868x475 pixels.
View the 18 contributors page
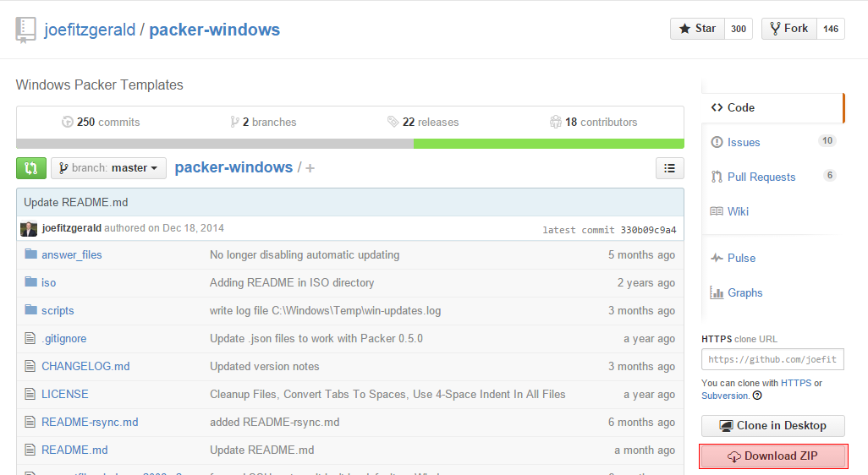[x=593, y=123]
